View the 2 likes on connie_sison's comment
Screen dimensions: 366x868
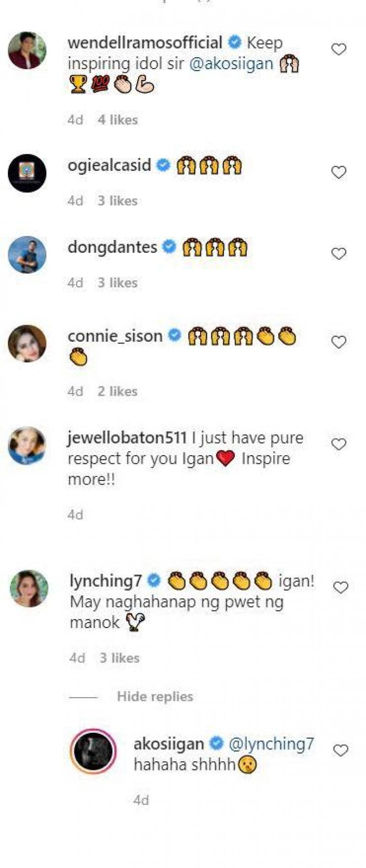118,392
